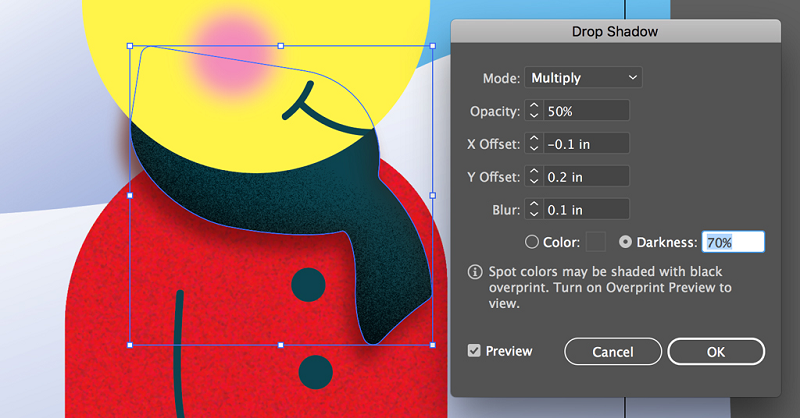Select the Darkness radio button
The image size is (800, 418).
[627, 241]
